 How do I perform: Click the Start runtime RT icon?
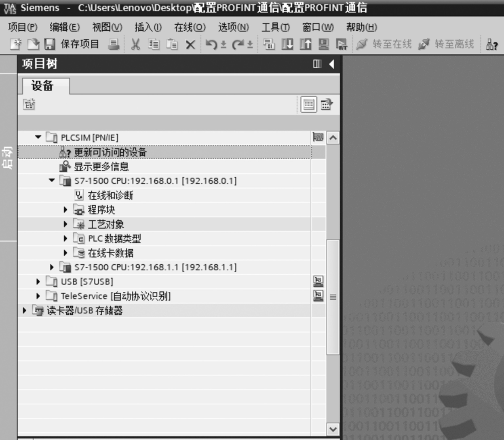click(342, 44)
